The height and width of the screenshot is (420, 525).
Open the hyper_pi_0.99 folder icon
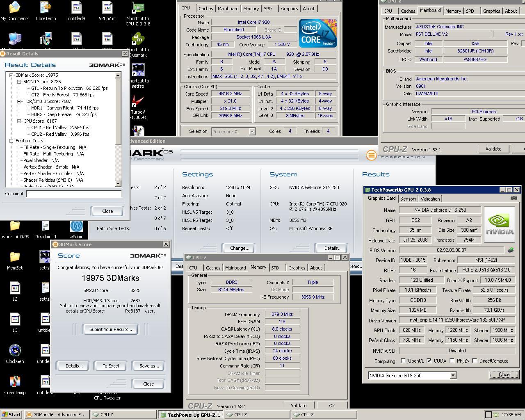click(x=15, y=230)
